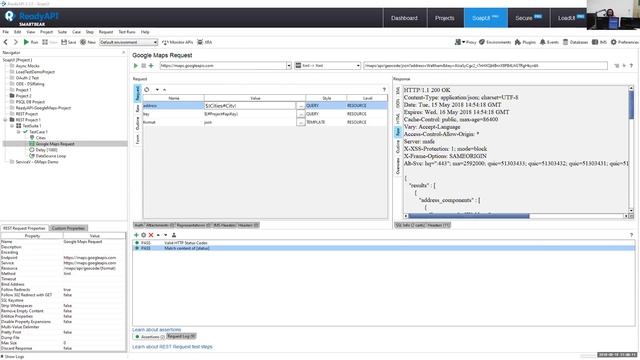This screenshot has width=640, height=360.
Task: Select the Cities data source step
Action: (x=37, y=138)
